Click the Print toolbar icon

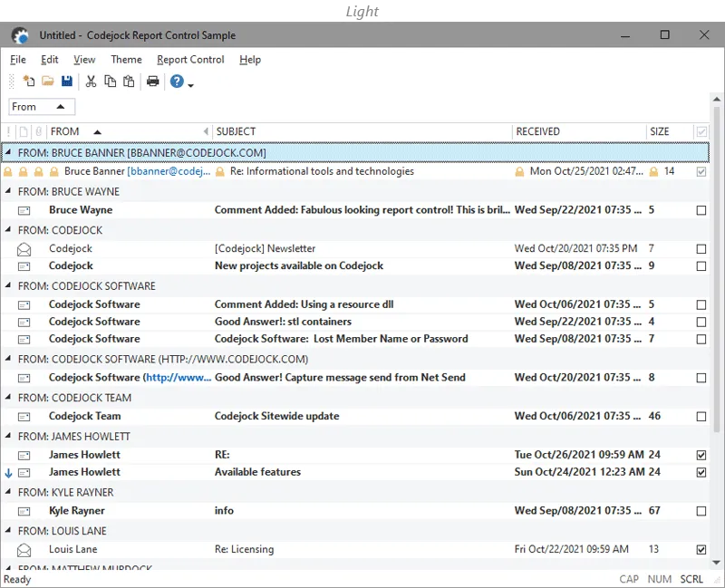[x=152, y=82]
